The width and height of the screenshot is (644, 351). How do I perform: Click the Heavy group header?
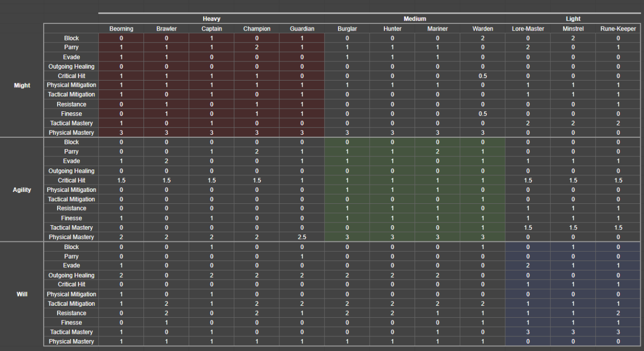tap(211, 19)
